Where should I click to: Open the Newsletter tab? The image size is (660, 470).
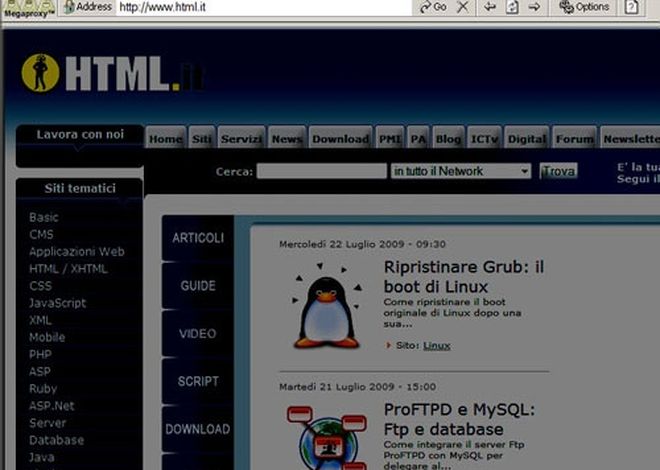pyautogui.click(x=630, y=138)
